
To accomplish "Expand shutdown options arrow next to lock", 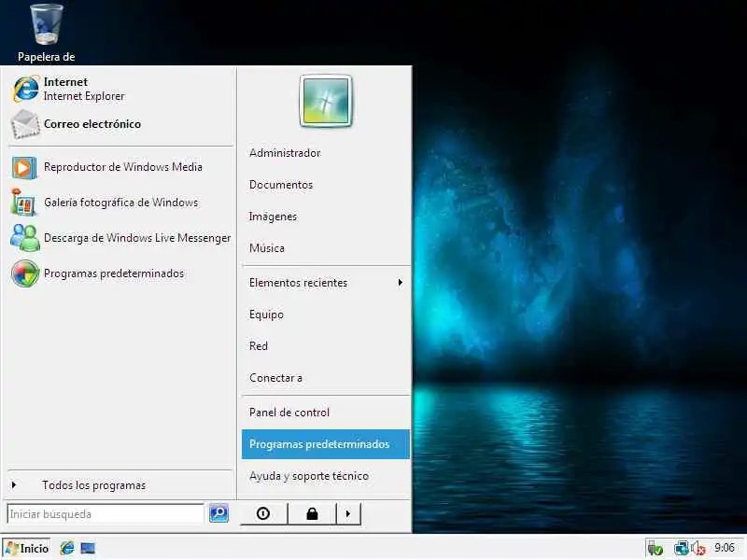I will [x=348, y=513].
